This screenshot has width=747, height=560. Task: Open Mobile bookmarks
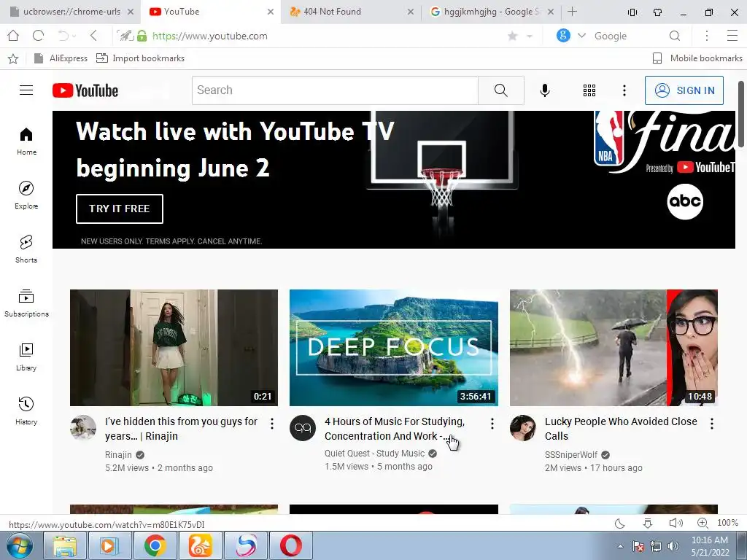[697, 58]
